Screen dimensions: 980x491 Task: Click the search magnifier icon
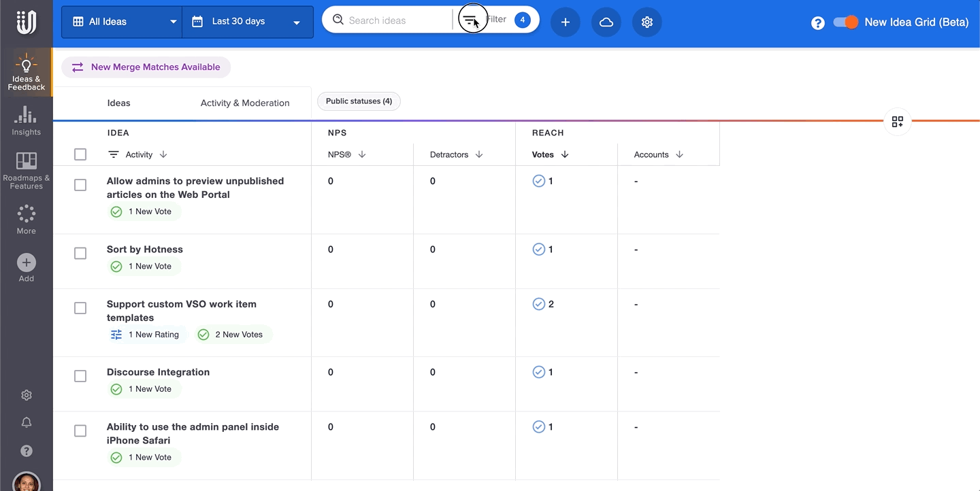(x=338, y=20)
